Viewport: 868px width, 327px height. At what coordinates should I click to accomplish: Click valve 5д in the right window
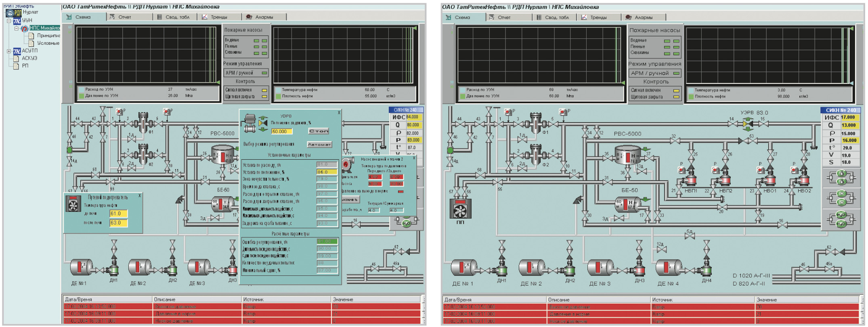click(690, 236)
